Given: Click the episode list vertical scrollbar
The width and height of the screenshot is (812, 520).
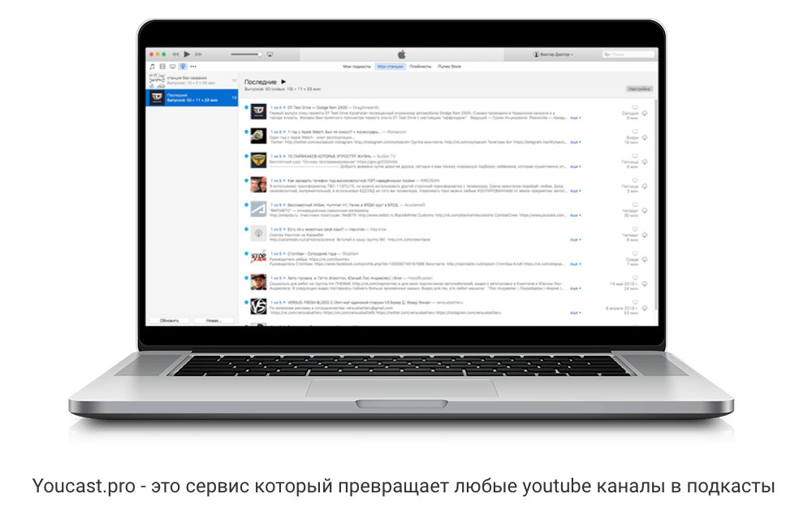Looking at the screenshot, I should point(656,205).
